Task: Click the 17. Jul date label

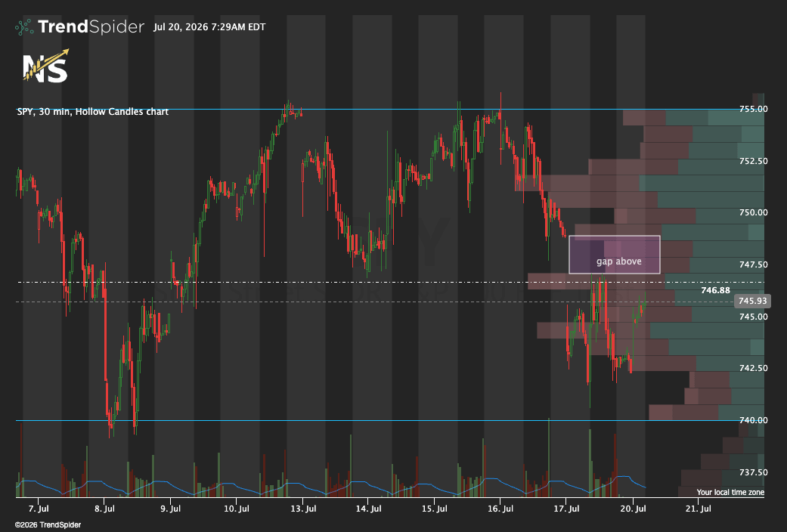Action: 566,509
